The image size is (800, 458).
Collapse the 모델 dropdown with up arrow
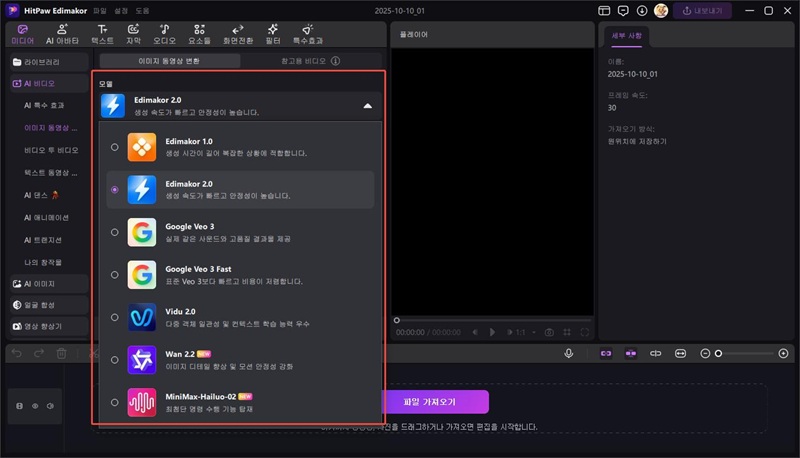click(x=367, y=105)
